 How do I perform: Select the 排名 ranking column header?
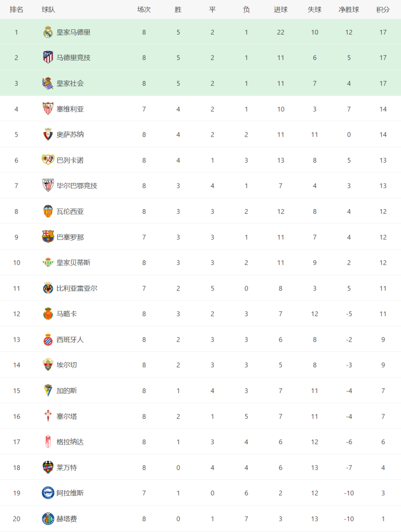click(x=16, y=10)
